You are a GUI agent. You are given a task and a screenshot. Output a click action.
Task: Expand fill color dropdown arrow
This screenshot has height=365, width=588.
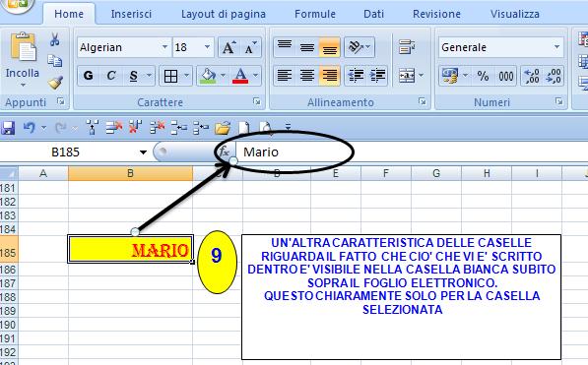(x=223, y=76)
